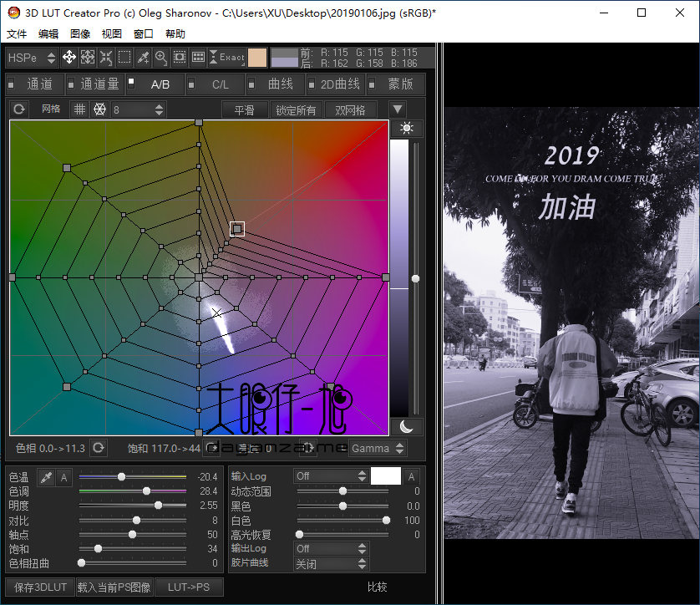The image size is (700, 605).
Task: Switch to the polar web grid icon
Action: 99,109
